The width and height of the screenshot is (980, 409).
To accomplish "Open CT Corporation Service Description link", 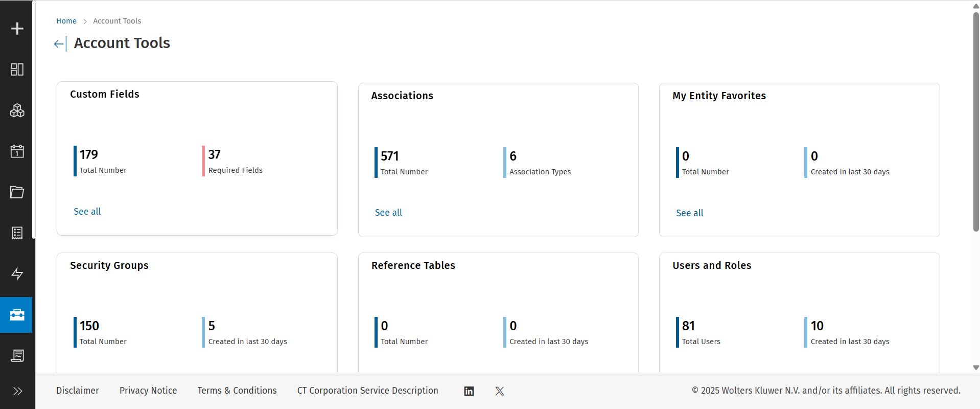I will point(368,391).
